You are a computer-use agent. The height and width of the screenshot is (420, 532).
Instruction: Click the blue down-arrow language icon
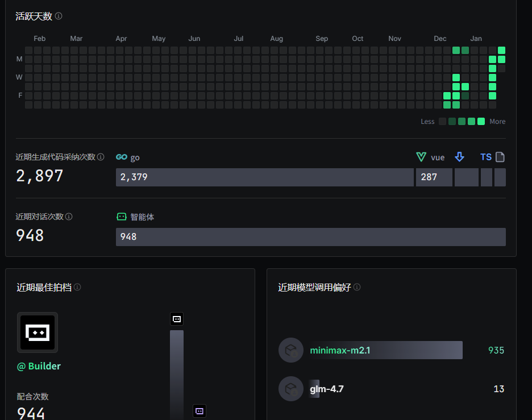pyautogui.click(x=459, y=157)
